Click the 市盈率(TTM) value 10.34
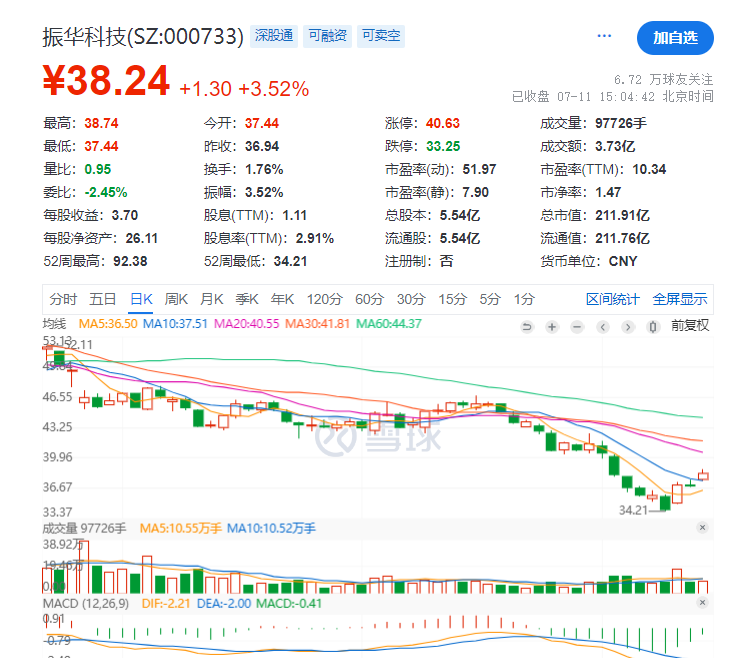Image resolution: width=736 pixels, height=658 pixels. 649,169
